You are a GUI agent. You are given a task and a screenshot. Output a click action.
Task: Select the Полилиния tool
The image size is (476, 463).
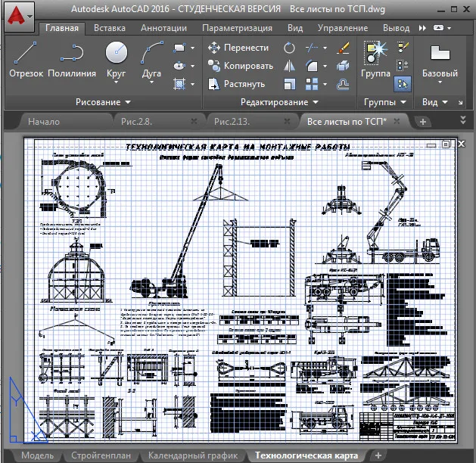tap(72, 60)
